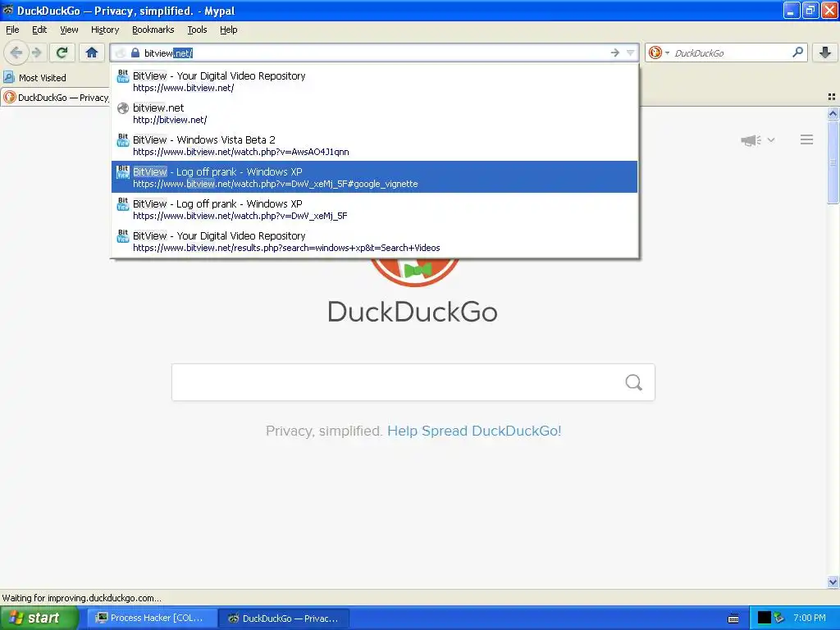Click the black square system tray icon

coord(764,618)
